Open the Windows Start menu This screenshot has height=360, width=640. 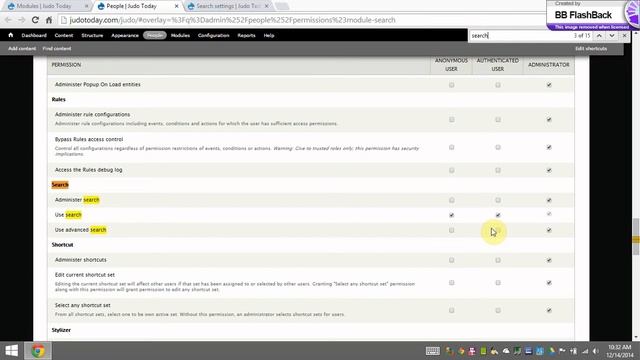[x=12, y=351]
